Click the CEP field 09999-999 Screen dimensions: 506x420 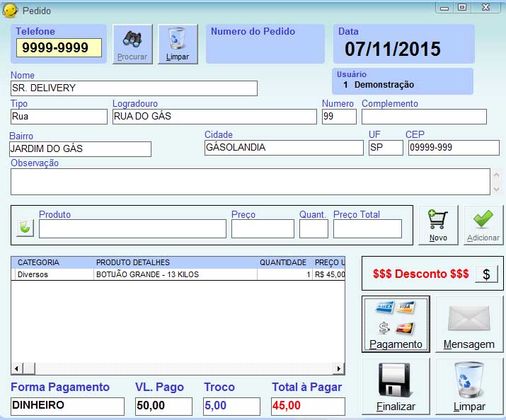coord(454,148)
